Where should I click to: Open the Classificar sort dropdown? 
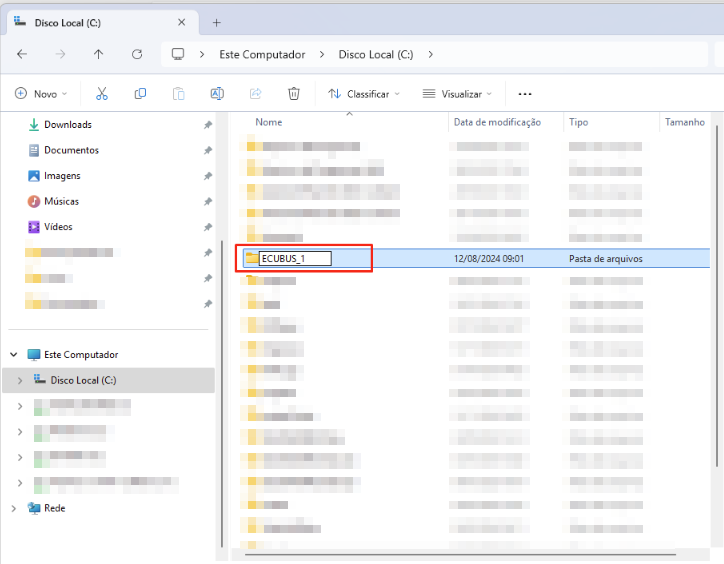(x=364, y=93)
